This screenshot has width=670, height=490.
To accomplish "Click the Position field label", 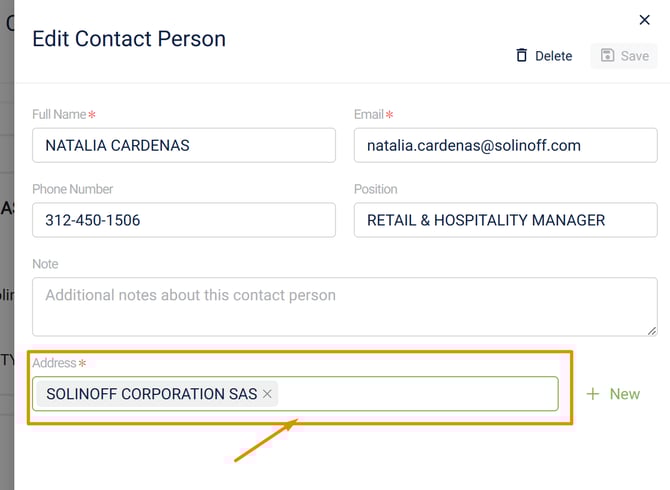I will tap(376, 189).
